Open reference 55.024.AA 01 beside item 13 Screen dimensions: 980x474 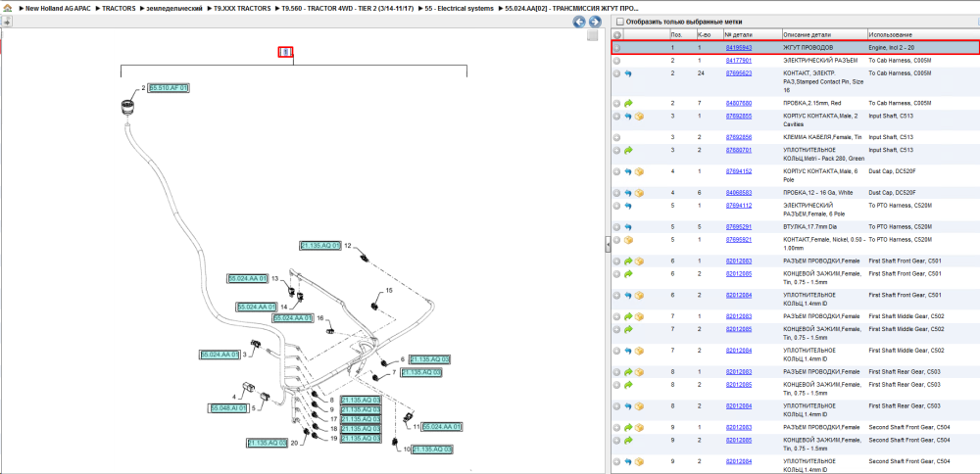pos(248,278)
